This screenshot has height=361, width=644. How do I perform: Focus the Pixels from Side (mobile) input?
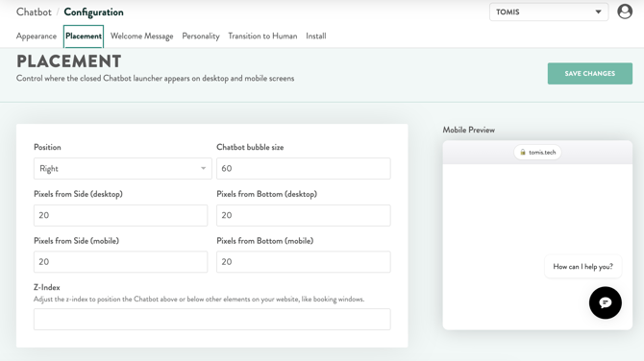pos(120,262)
